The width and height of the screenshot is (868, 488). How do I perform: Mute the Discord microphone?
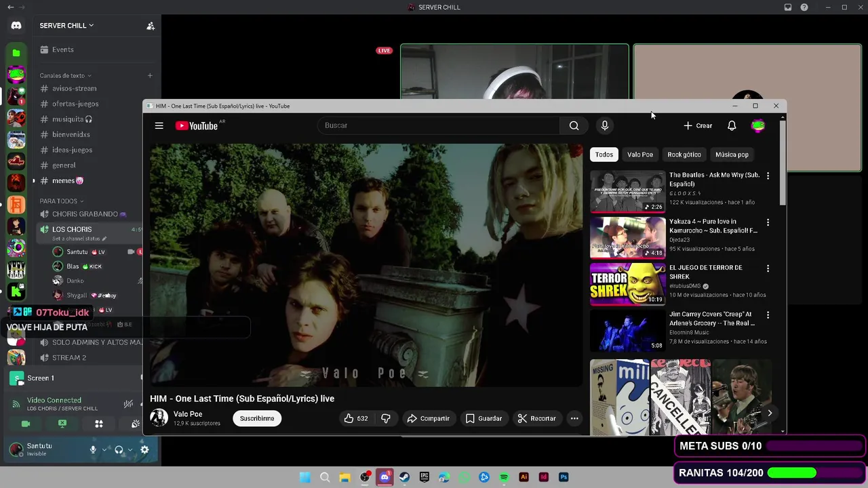[93, 449]
